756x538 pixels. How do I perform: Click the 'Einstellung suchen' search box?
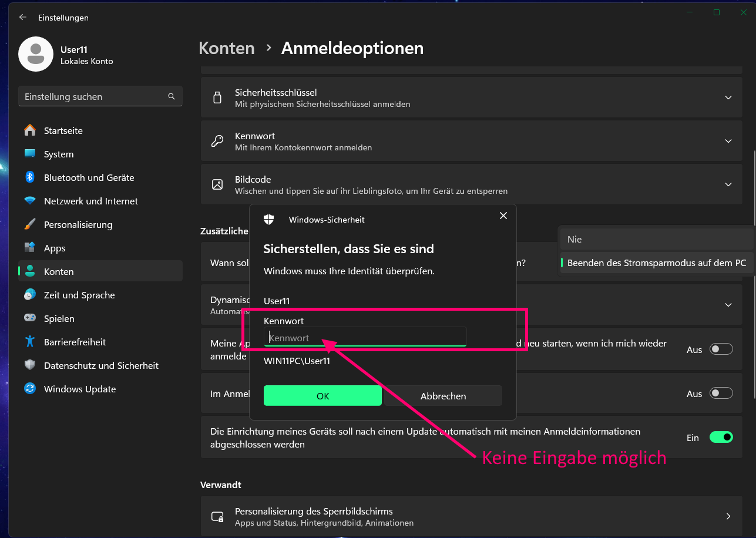click(100, 96)
